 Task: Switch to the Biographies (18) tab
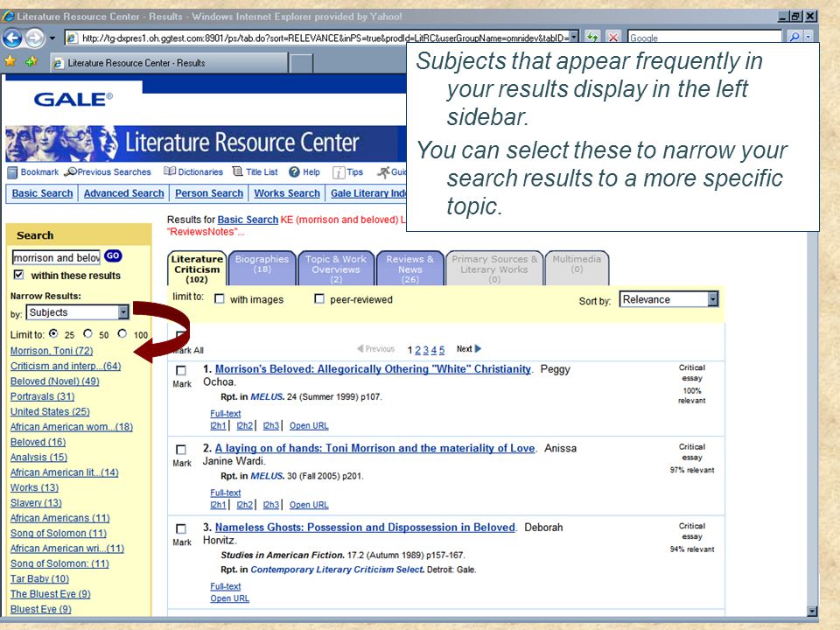(262, 268)
